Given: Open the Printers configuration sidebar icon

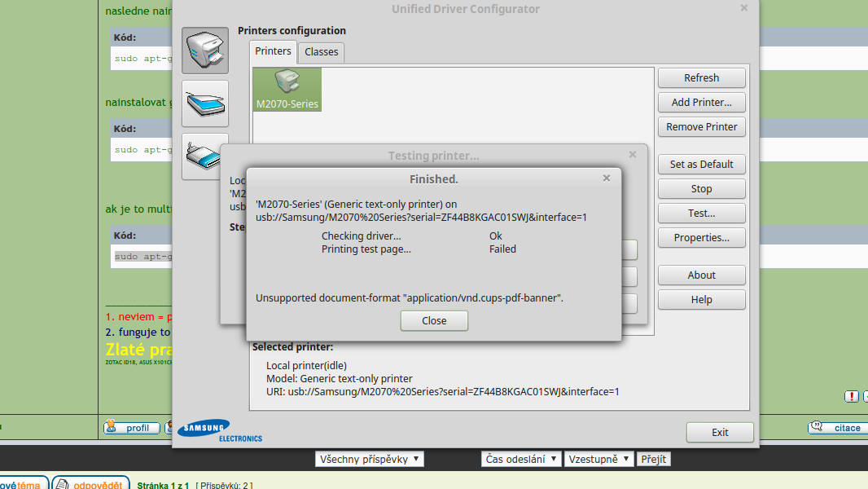Looking at the screenshot, I should tap(205, 51).
